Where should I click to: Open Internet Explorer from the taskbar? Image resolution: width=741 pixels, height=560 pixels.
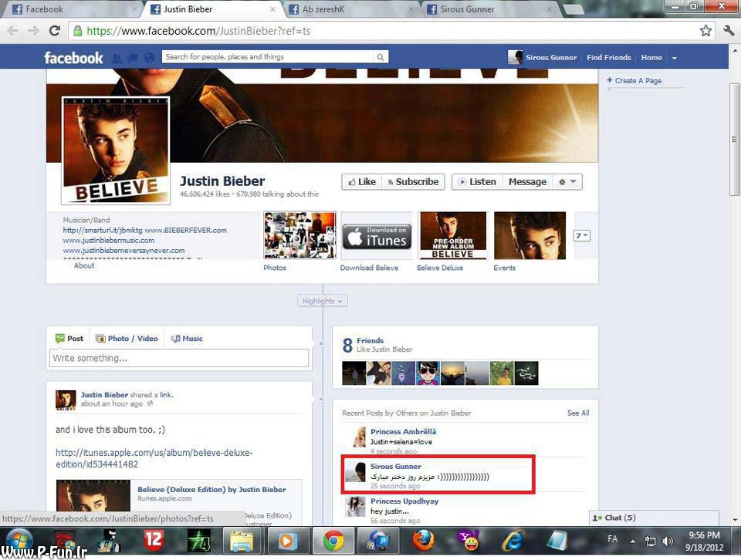point(513,541)
